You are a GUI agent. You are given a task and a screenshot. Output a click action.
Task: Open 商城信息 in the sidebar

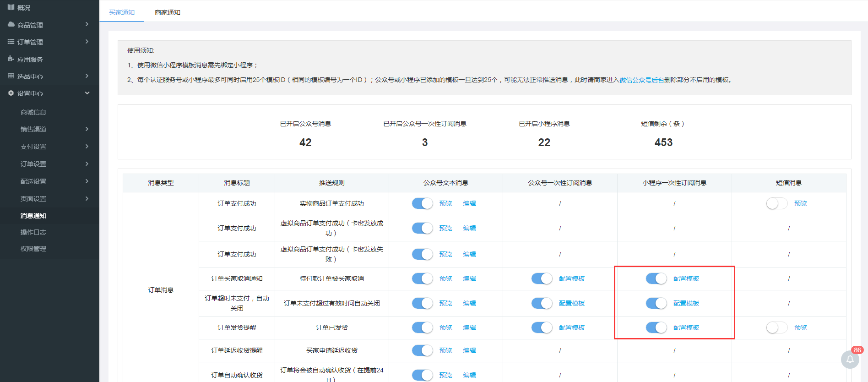tap(33, 112)
